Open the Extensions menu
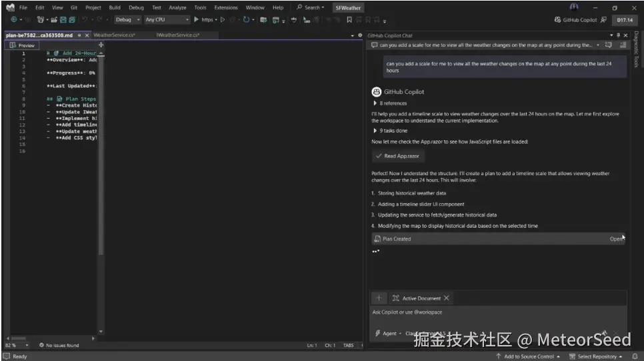The width and height of the screenshot is (644, 361). point(226,7)
